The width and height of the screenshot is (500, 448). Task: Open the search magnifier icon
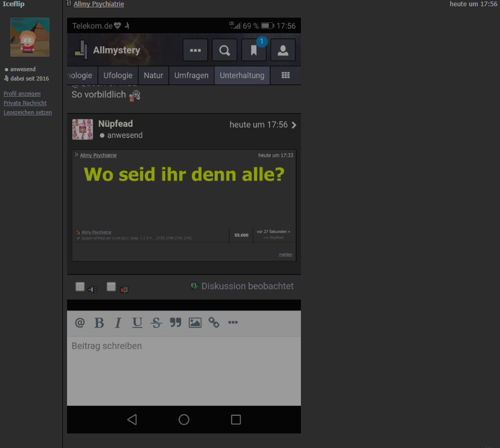point(225,50)
